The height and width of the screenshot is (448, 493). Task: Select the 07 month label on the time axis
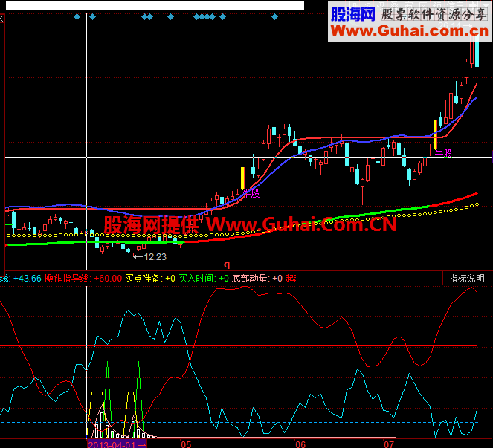tap(389, 444)
